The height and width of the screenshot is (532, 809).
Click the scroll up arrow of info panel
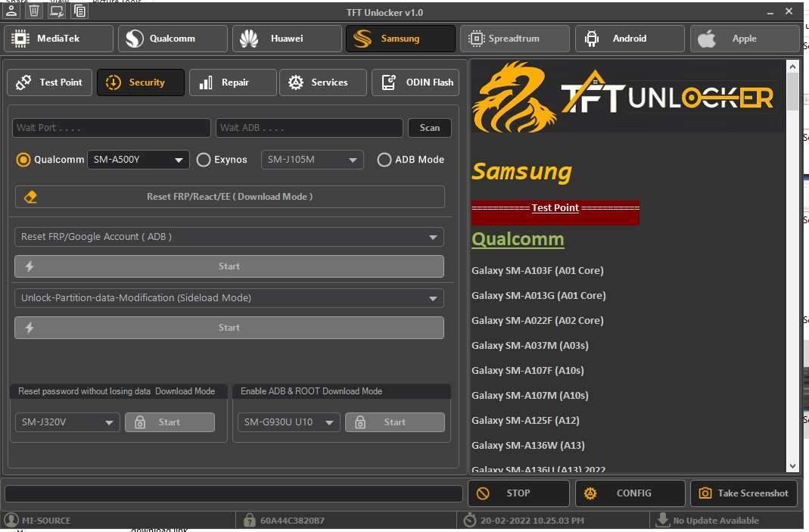(792, 66)
